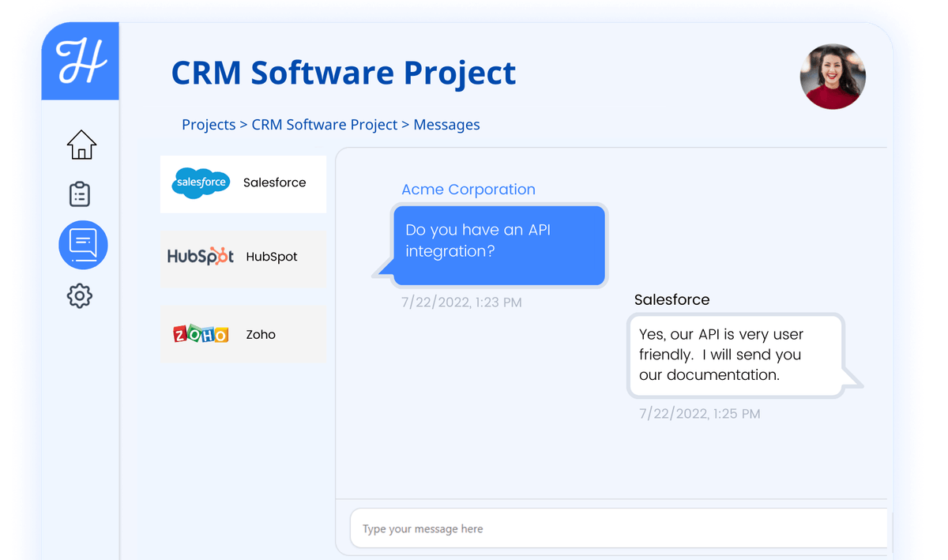The width and height of the screenshot is (948, 560).
Task: Open the Zoho conversation
Action: click(x=243, y=333)
